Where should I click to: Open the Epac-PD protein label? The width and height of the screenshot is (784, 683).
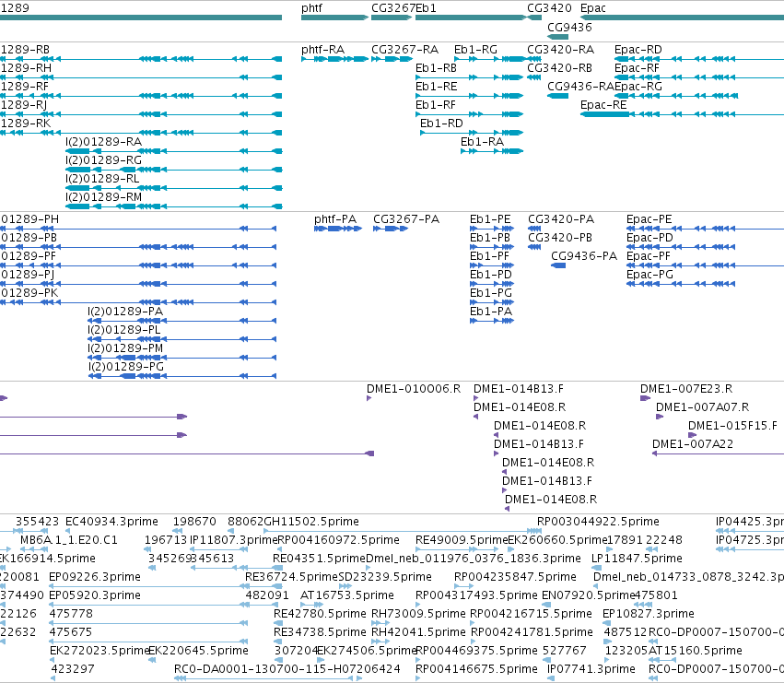(649, 238)
